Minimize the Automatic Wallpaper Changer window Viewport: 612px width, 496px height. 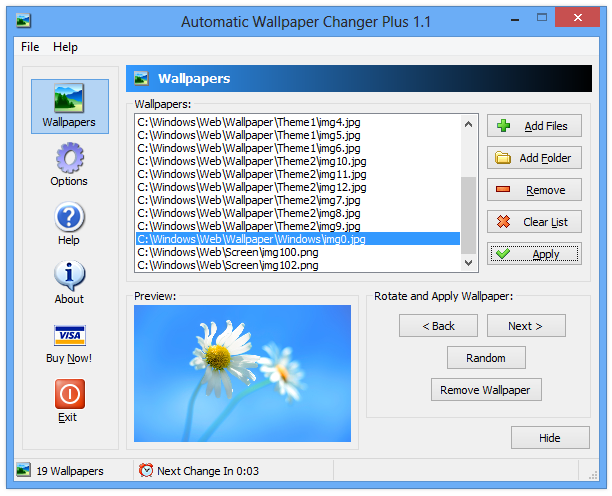(x=515, y=19)
